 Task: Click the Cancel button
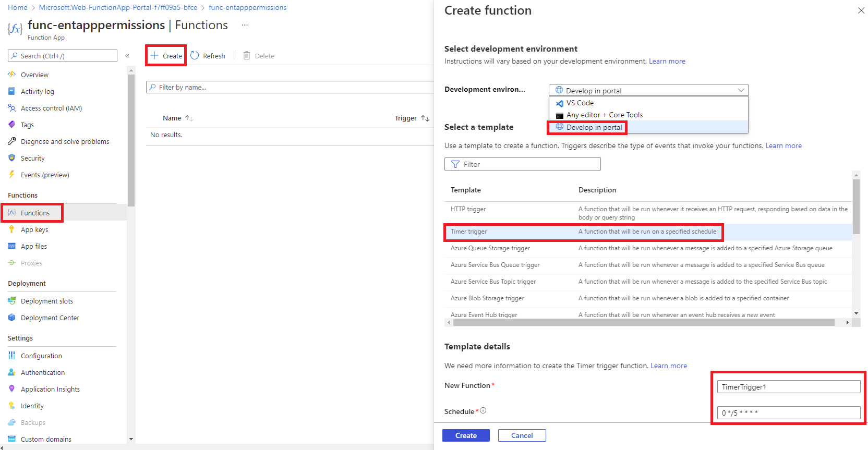(x=522, y=435)
